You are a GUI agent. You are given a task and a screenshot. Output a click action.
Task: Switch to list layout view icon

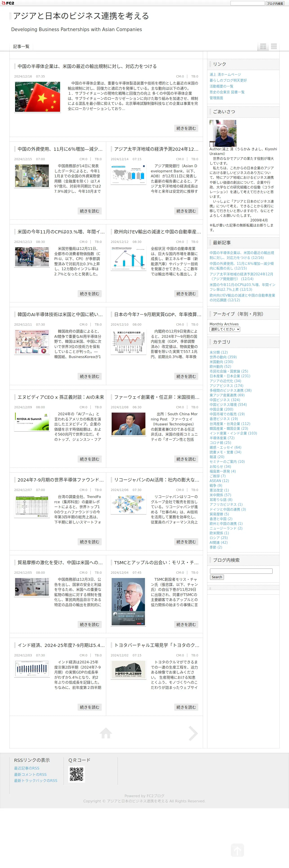coord(274,46)
